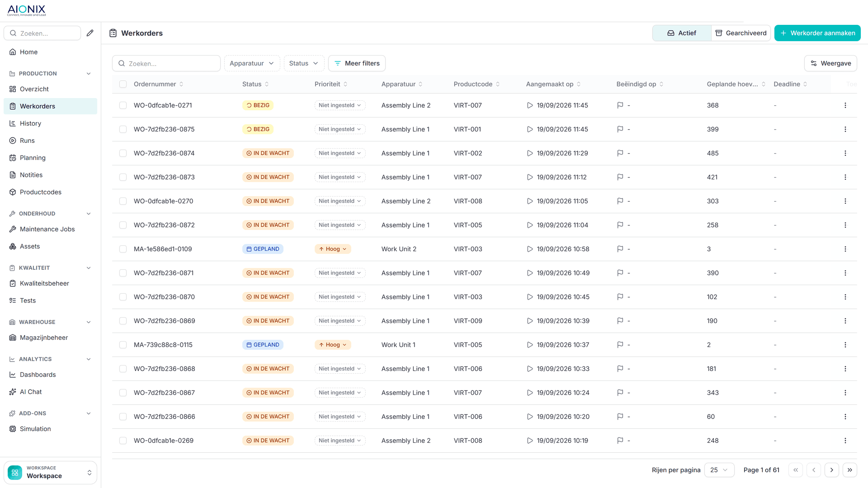Click the play icon in MA-739c88c8-0115 row
This screenshot has width=868, height=488.
(x=530, y=345)
